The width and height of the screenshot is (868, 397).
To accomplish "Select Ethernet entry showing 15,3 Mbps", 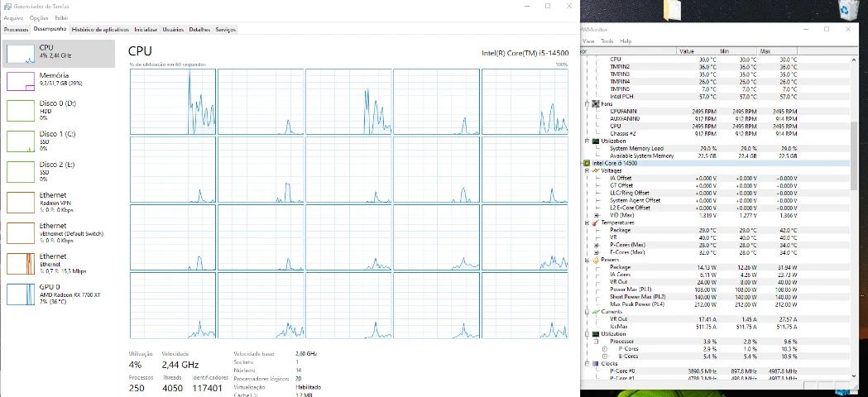I will [59, 264].
